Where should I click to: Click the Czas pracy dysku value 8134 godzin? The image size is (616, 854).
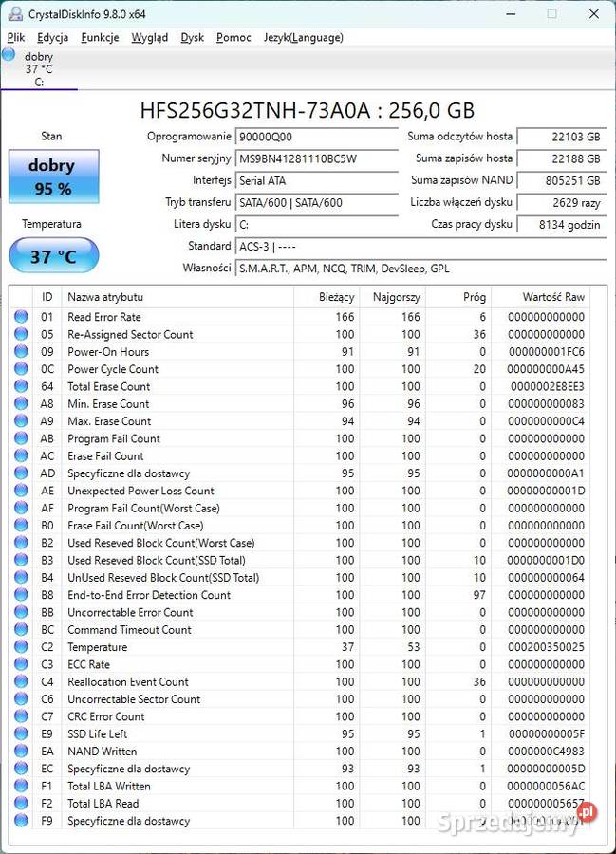[561, 224]
